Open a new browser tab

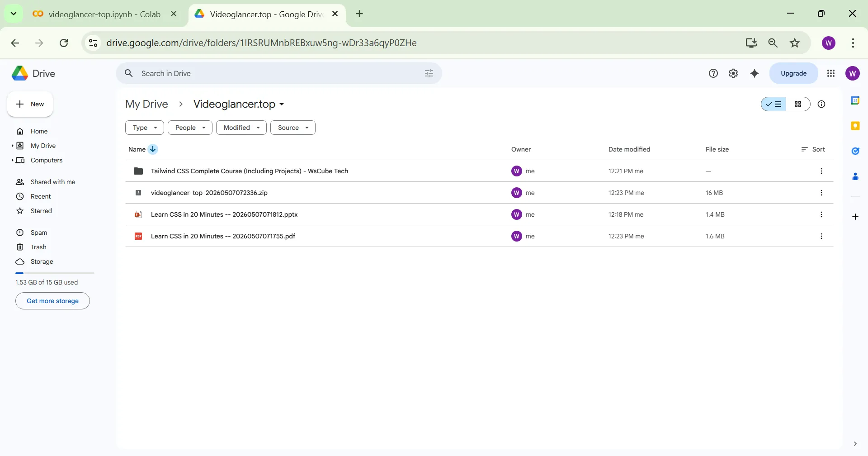click(x=359, y=14)
